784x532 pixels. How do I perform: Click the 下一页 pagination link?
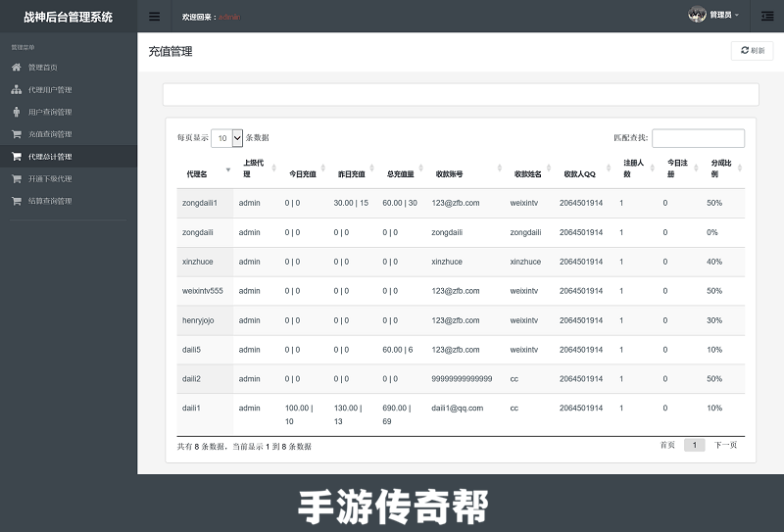coord(725,445)
